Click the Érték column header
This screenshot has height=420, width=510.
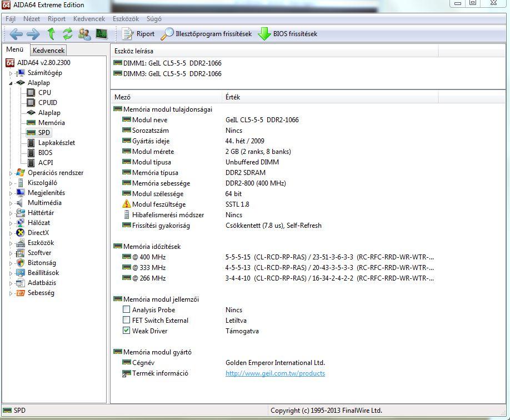[x=330, y=97]
